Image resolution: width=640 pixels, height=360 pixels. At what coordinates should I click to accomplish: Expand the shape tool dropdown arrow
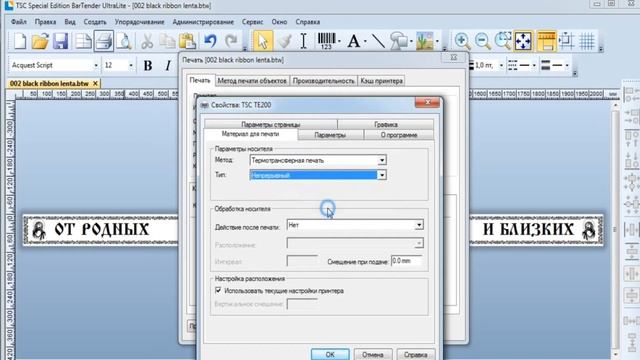[411, 41]
